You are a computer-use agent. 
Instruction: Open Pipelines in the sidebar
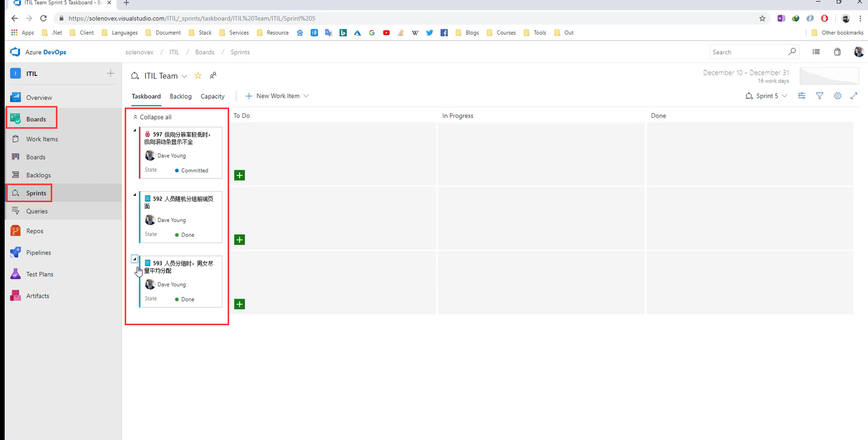39,253
